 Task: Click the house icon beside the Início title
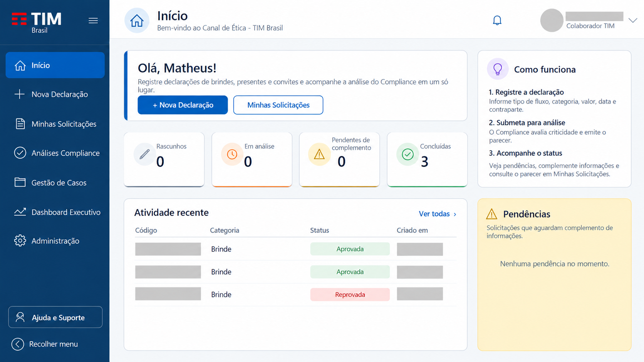137,20
